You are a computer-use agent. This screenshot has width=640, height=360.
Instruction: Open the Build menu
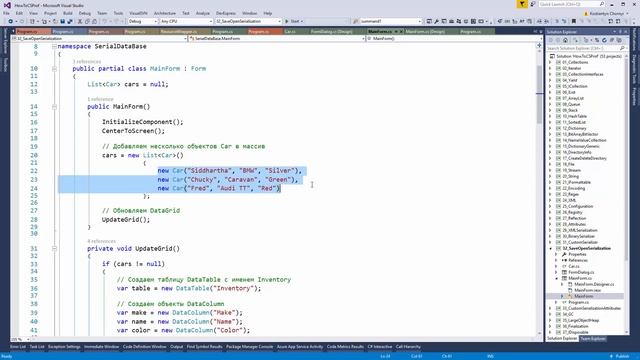click(x=68, y=13)
